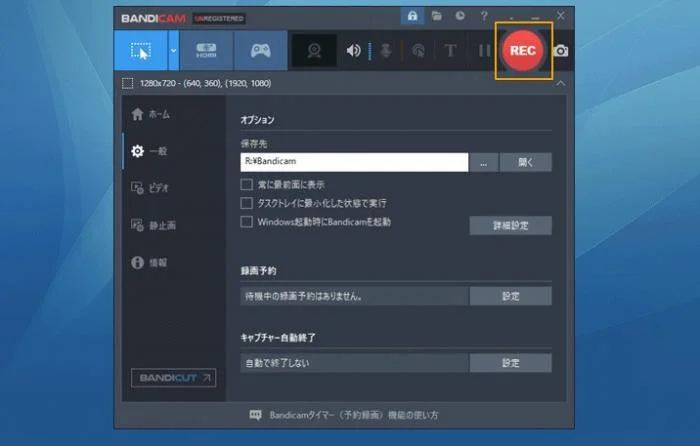Collapse the panel with the chevron arrow

[561, 83]
